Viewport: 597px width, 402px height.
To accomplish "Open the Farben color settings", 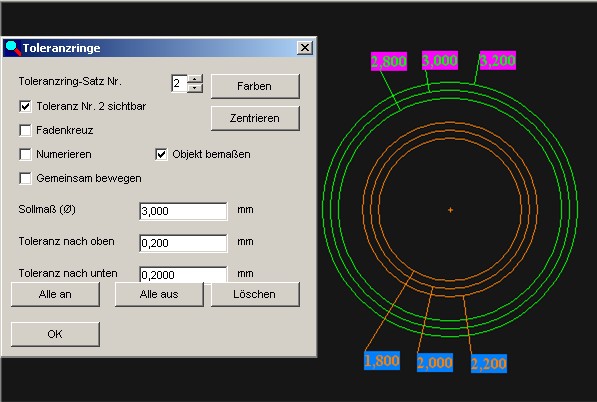I will click(255, 86).
